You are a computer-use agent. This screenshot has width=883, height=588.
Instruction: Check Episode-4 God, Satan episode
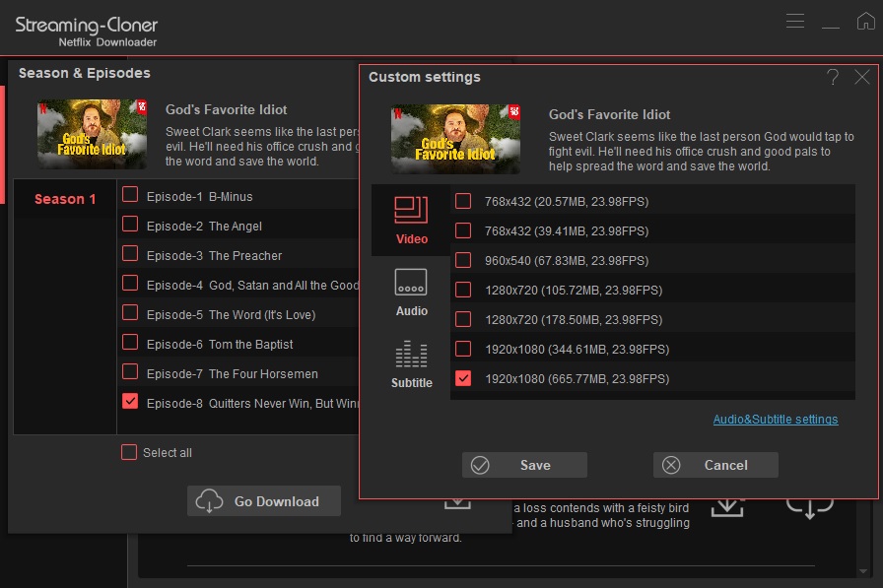click(130, 283)
